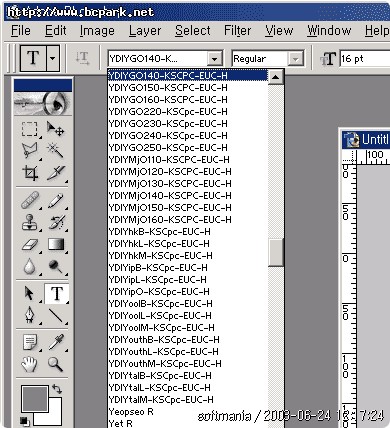The image size is (390, 428).
Task: Open tool preset picker arrow
Action: 53,58
